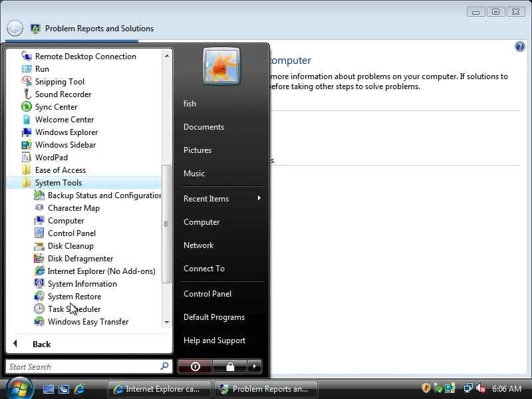Switch to Internet Explorer taskbar button
532x399 pixels.
point(159,389)
